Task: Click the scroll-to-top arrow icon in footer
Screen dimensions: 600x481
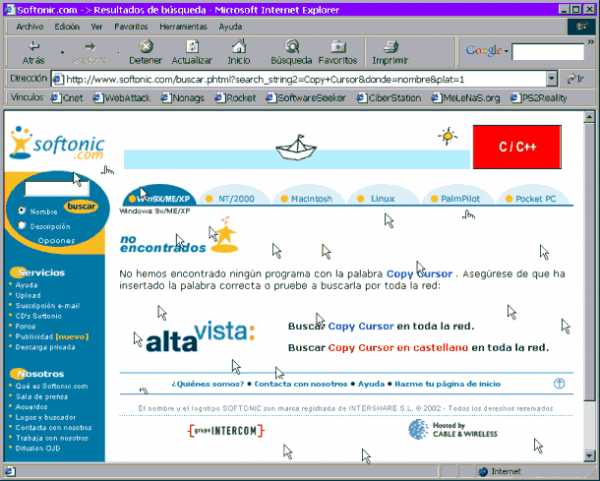Action: (559, 383)
